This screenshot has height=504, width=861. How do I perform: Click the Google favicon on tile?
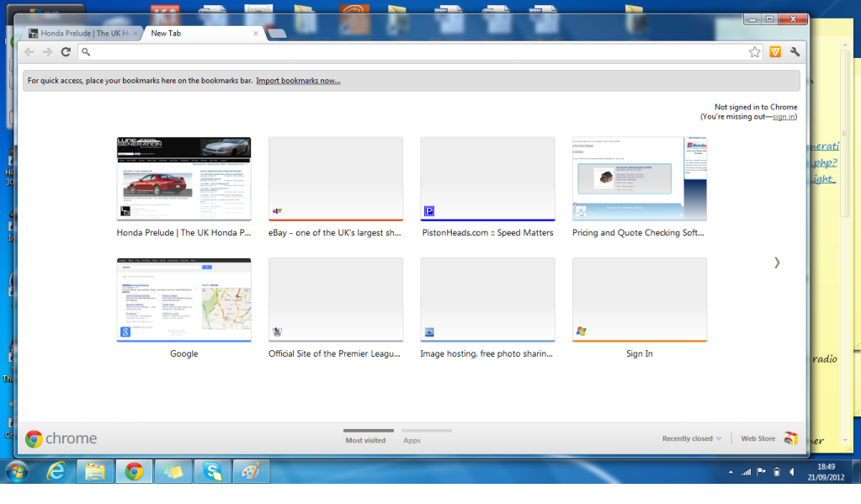pos(125,332)
